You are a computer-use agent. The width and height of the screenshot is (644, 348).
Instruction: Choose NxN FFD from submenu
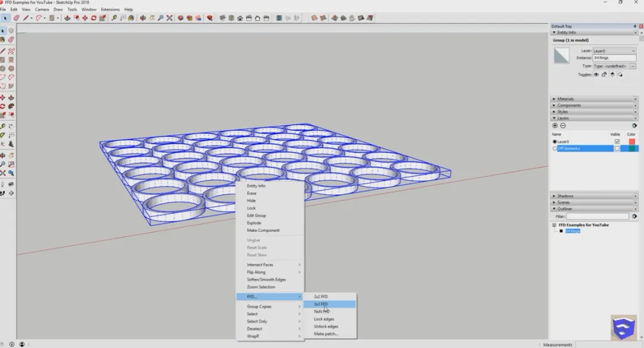click(x=329, y=312)
